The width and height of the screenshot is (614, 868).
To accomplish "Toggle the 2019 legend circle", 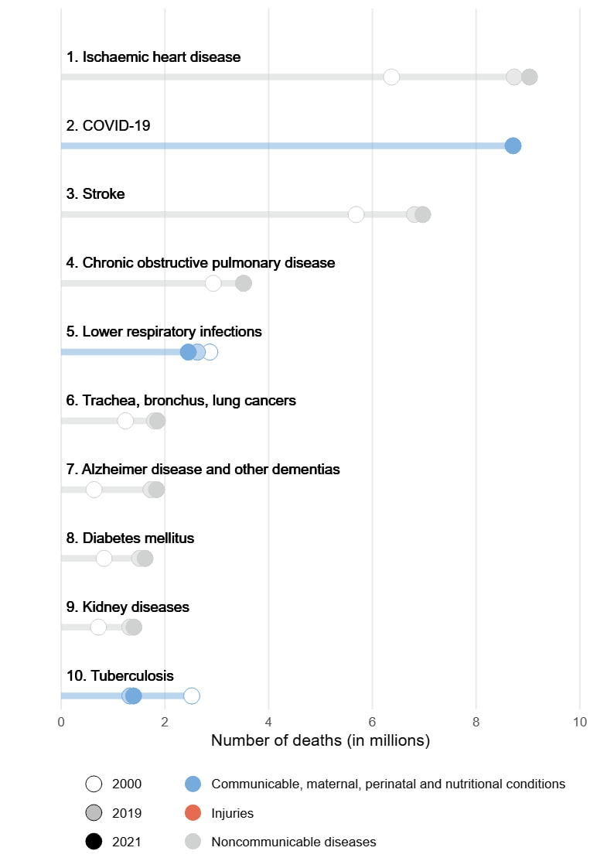I will pyautogui.click(x=94, y=812).
